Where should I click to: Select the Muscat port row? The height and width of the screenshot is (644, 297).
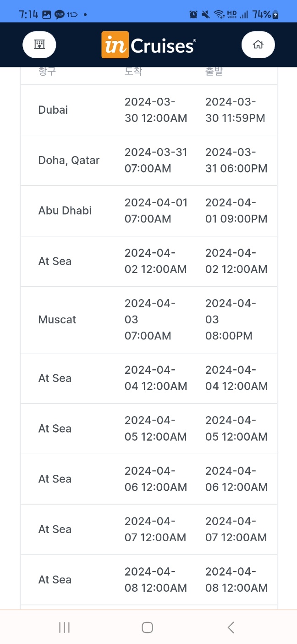click(149, 320)
